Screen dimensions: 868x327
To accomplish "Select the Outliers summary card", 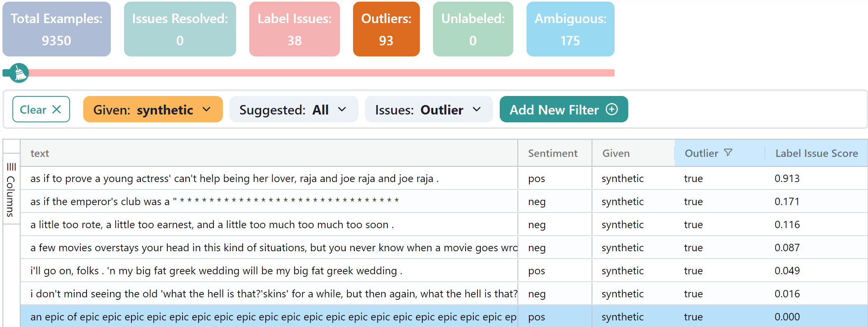I will (386, 29).
